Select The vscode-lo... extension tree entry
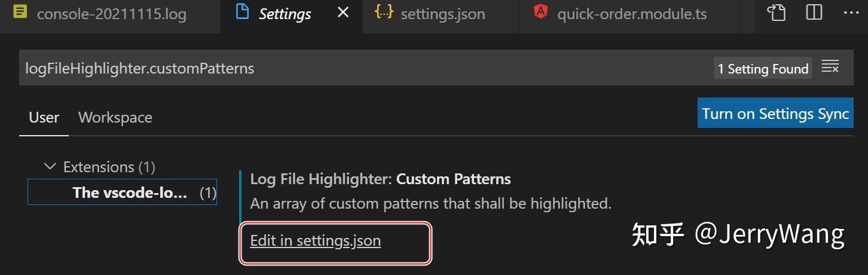 (129, 192)
